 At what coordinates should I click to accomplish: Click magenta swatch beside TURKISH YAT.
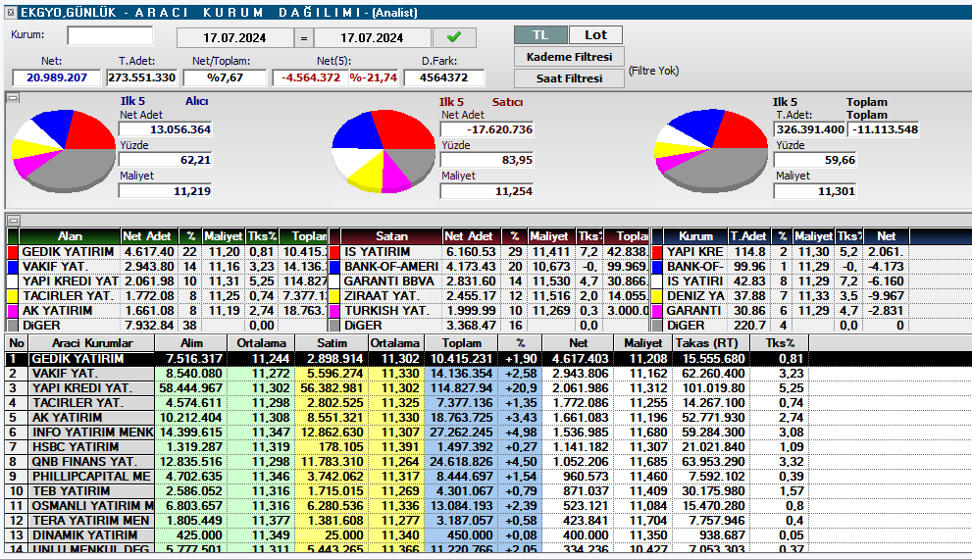[334, 311]
